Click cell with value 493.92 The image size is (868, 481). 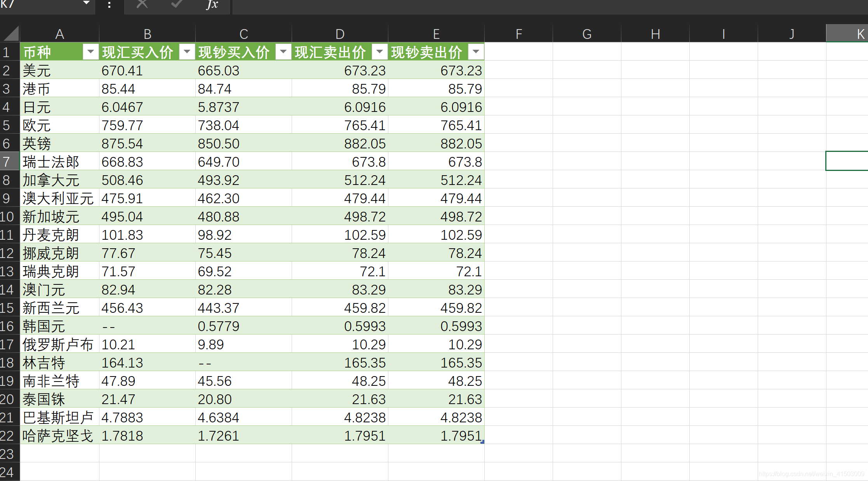[244, 180]
